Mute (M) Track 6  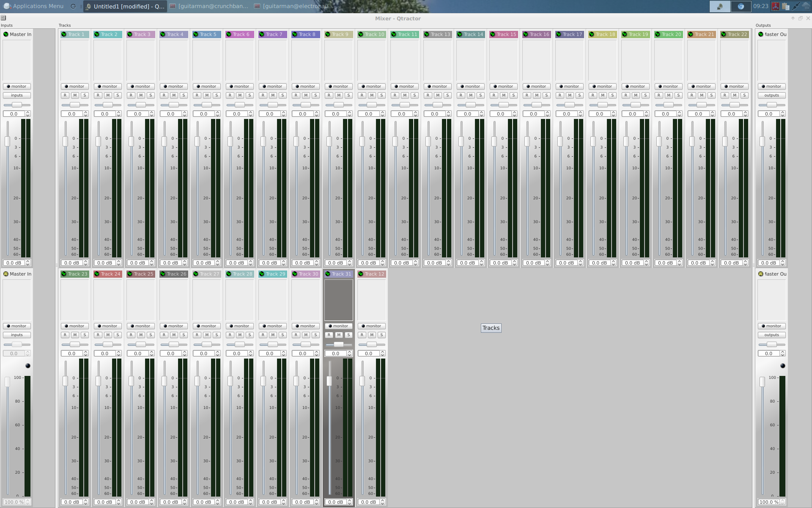coord(240,95)
